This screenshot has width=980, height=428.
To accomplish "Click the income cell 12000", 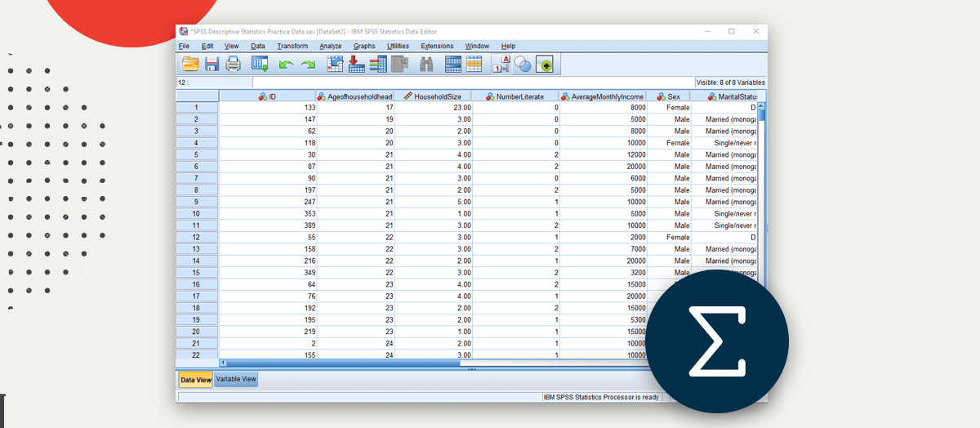I will pyautogui.click(x=603, y=154).
